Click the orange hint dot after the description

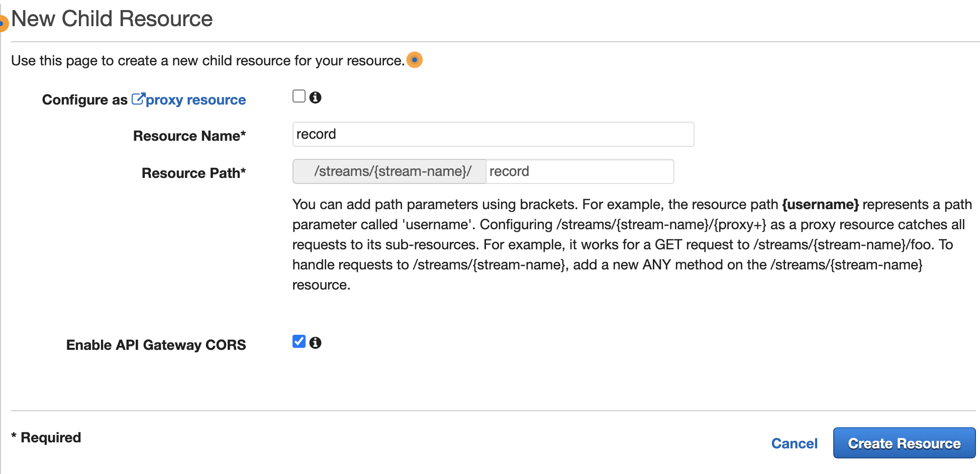click(x=415, y=60)
